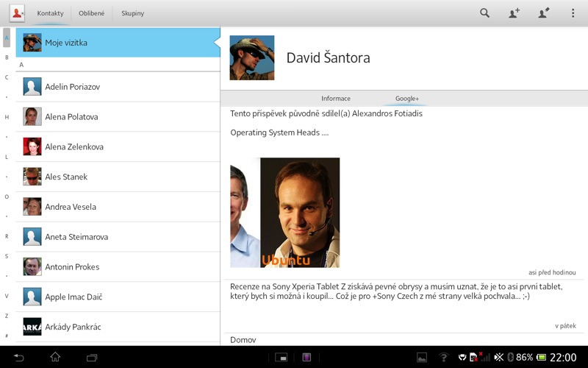Tap David Šantora's large profile photo

point(252,58)
